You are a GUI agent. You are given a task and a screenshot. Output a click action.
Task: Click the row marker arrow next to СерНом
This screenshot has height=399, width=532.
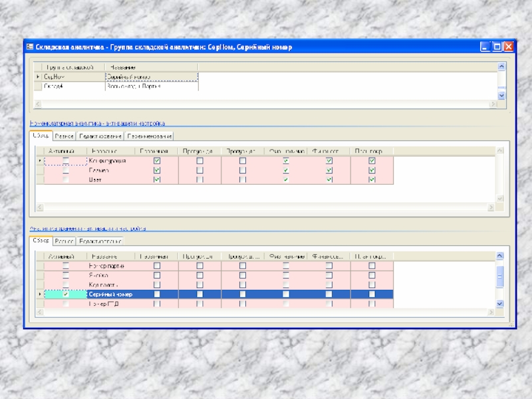38,76
